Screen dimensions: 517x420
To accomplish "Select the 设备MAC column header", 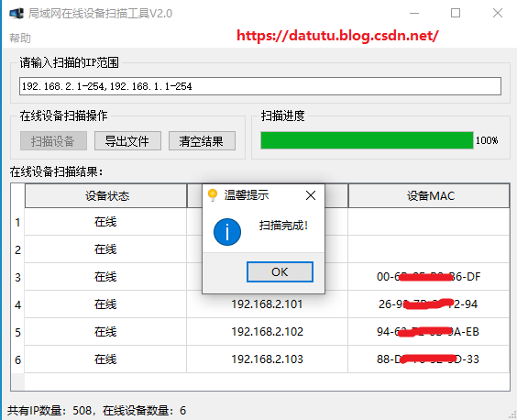I will (x=429, y=196).
